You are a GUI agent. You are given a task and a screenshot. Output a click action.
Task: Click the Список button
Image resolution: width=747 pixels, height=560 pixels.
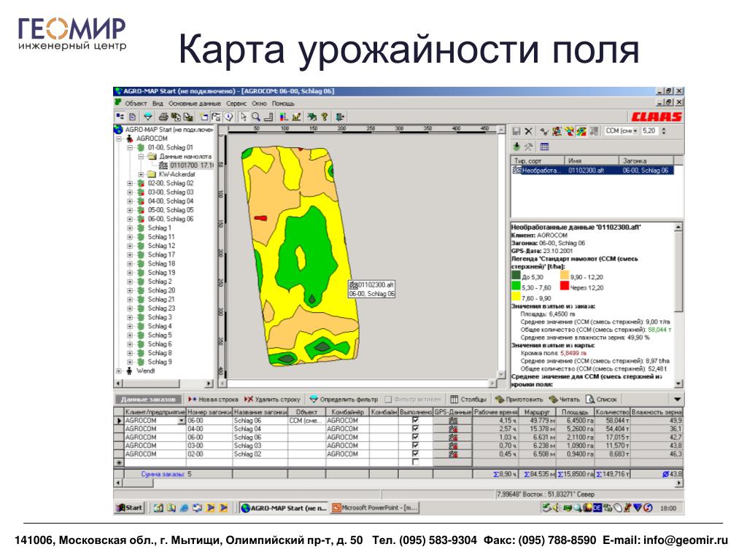coord(601,400)
